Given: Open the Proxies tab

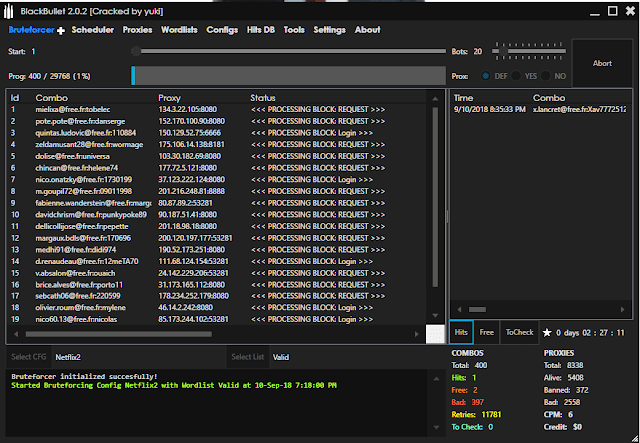Looking at the screenshot, I should pos(137,30).
